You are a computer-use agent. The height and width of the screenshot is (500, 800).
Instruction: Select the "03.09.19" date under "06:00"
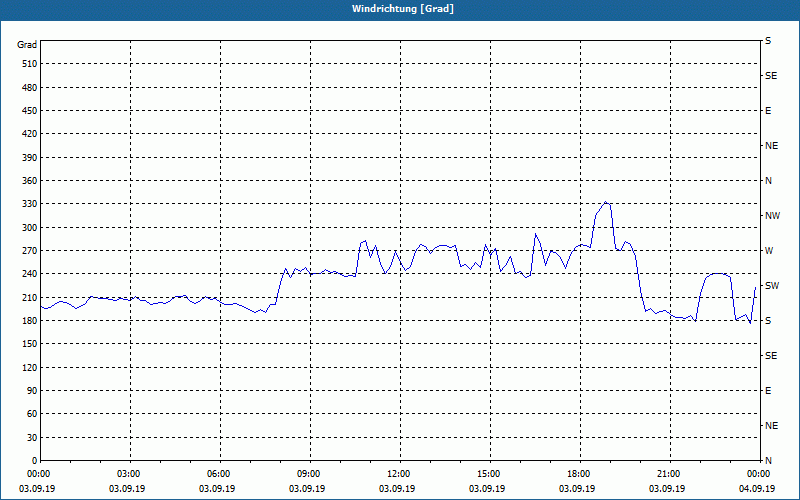pos(217,489)
